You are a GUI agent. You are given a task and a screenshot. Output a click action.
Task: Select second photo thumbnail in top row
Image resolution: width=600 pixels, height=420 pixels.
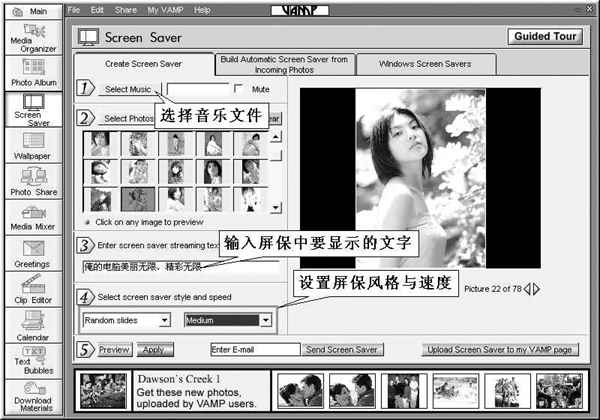click(138, 144)
